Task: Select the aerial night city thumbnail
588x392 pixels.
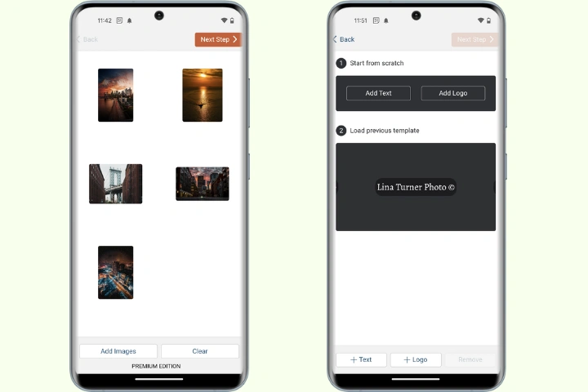Action: pos(115,272)
